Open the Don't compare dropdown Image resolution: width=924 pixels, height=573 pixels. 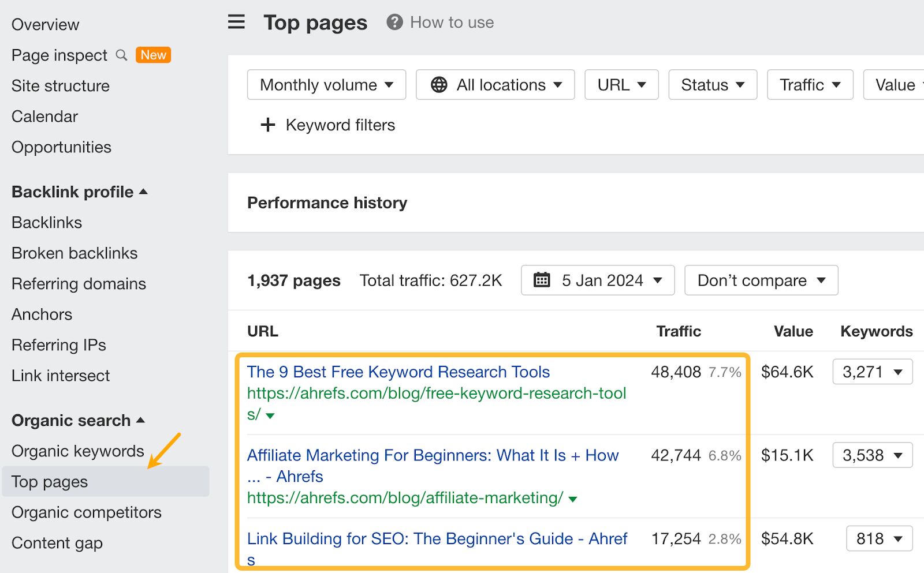(x=761, y=280)
